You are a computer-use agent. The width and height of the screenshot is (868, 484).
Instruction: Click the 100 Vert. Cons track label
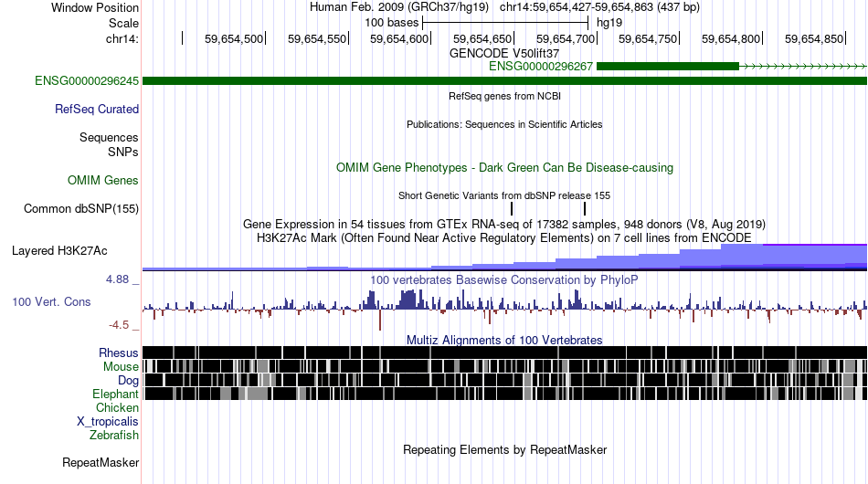(51, 301)
